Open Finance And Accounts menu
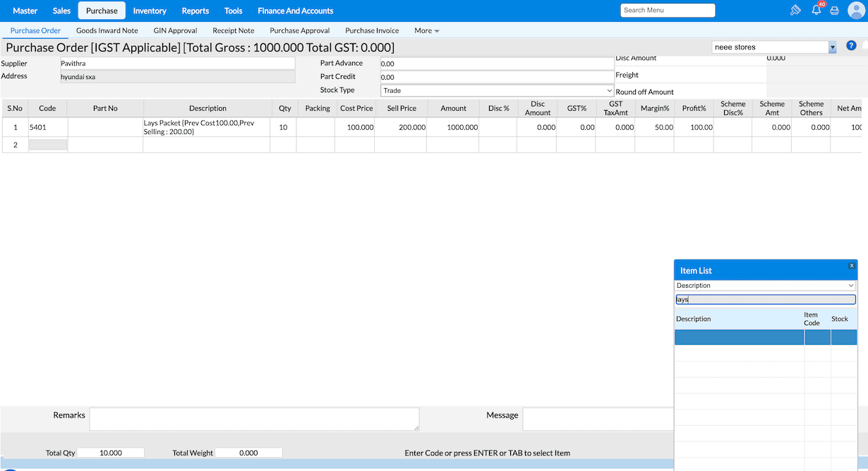This screenshot has width=868, height=471. [x=295, y=11]
